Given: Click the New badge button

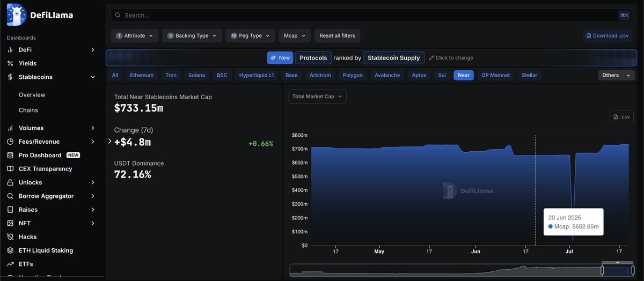Looking at the screenshot, I should pyautogui.click(x=280, y=58).
